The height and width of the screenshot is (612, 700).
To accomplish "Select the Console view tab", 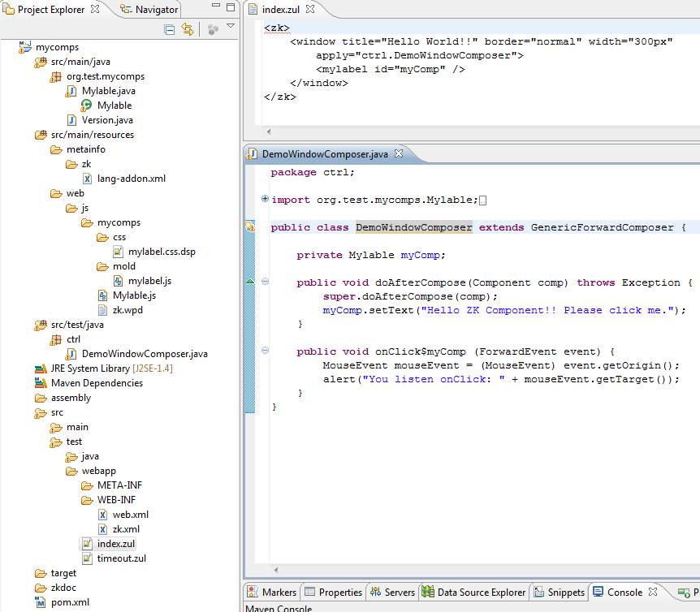I will (x=618, y=592).
